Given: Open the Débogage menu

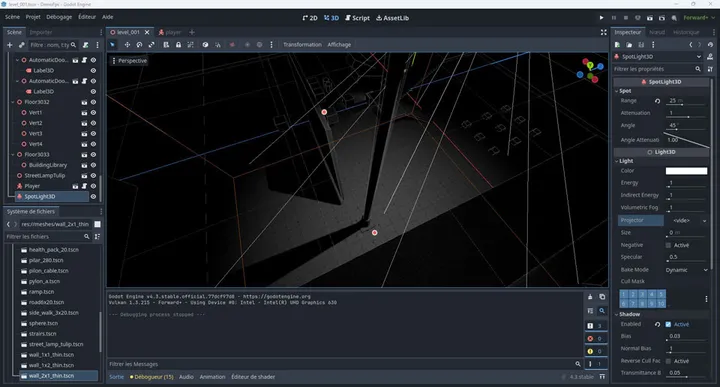Looking at the screenshot, I should tap(59, 17).
